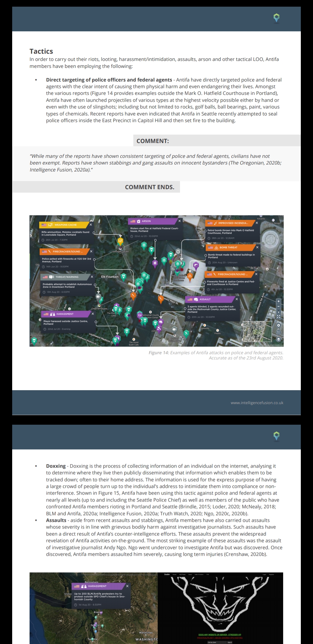Close the Harassment card about SPD Chief
The height and width of the screenshot is (644, 313).
tap(127, 586)
